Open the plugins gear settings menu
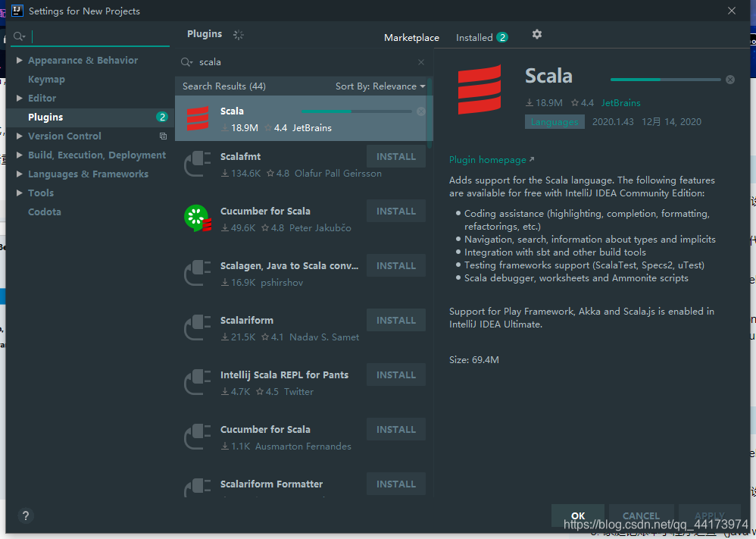 point(536,34)
